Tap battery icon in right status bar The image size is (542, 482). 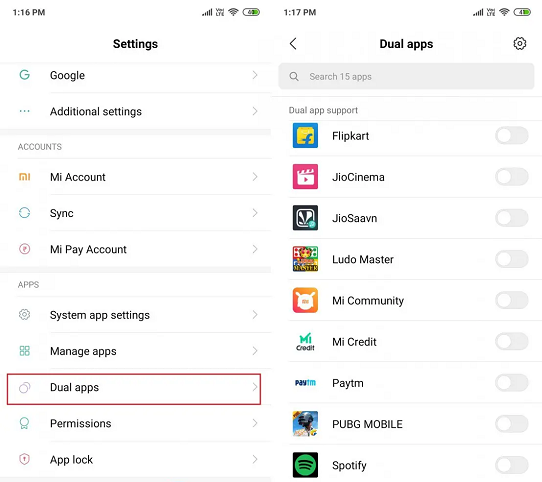click(522, 12)
